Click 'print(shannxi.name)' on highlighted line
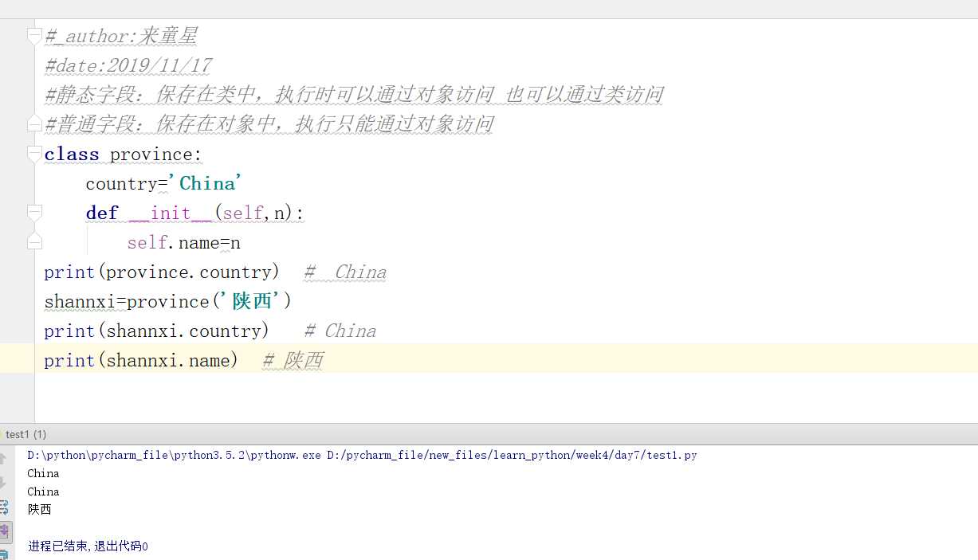 [x=141, y=360]
